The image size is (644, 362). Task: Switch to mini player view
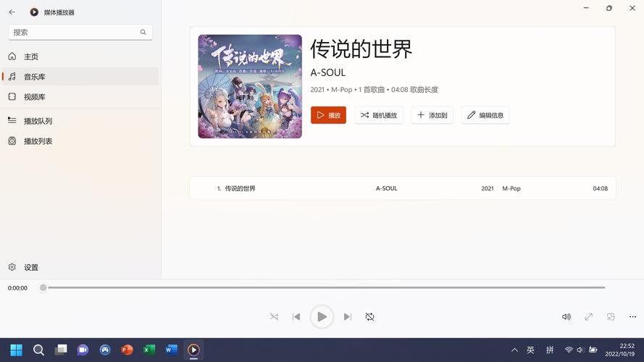(x=611, y=316)
